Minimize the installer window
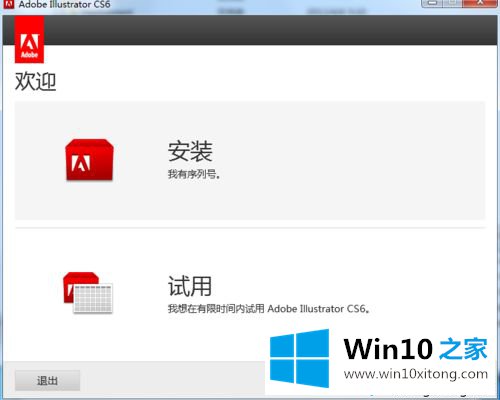Screen dimensions: 500x400 (432, 3)
